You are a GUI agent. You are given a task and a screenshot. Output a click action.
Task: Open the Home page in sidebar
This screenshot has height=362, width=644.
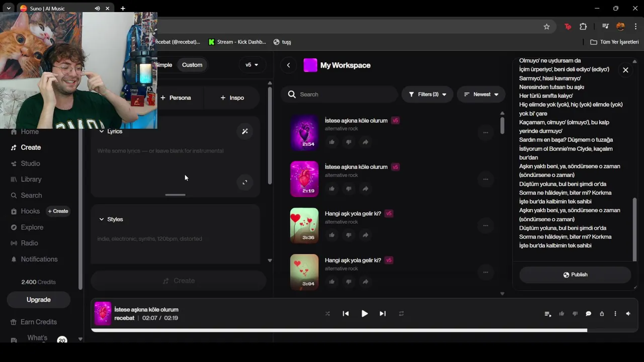tap(30, 132)
